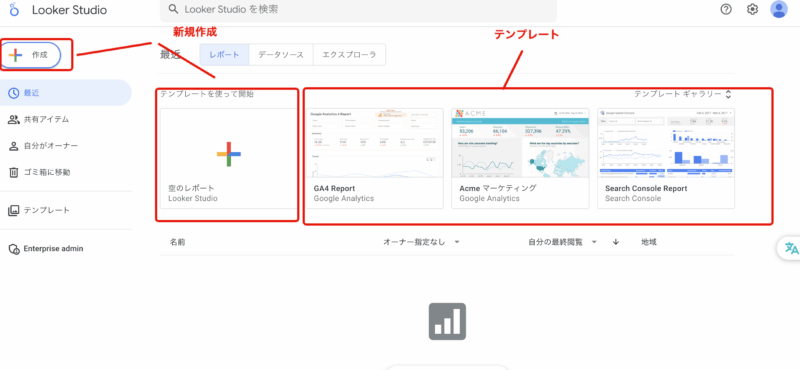800x370 pixels.
Task: Click the translate floating icon
Action: [791, 249]
